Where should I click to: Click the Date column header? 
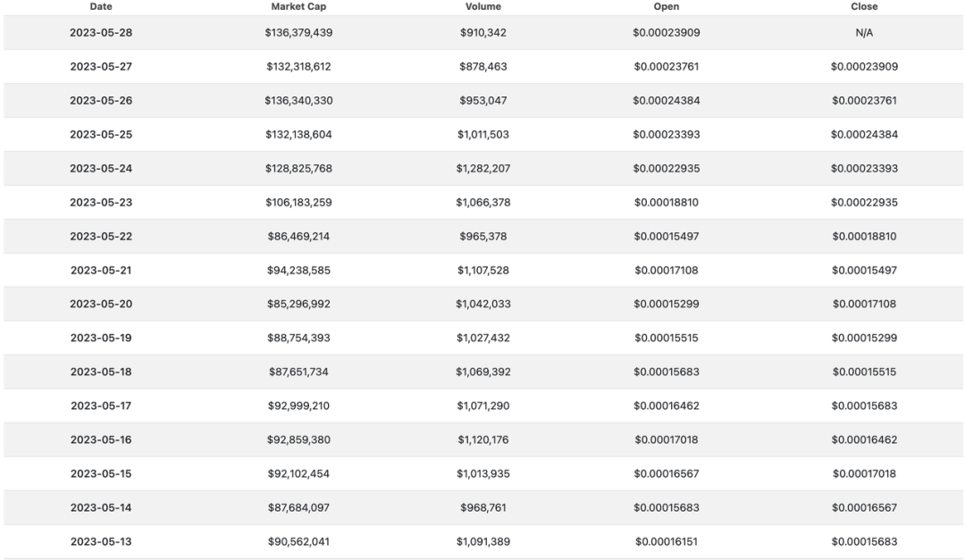pos(101,7)
